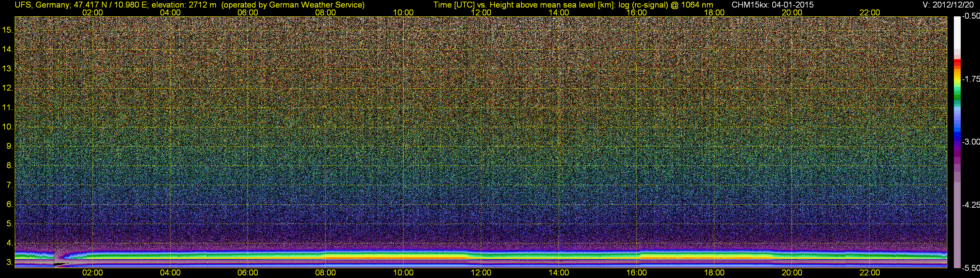Viewport: 980px width, 278px height.
Task: Select the 22:00 tick on bottom axis
Action: click(x=870, y=273)
